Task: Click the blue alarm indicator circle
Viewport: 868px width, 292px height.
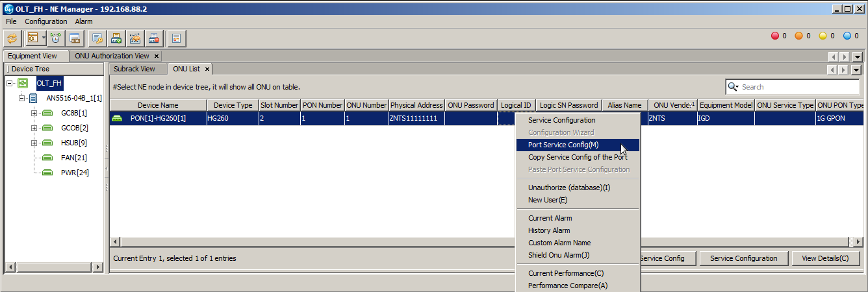Action: tap(847, 36)
